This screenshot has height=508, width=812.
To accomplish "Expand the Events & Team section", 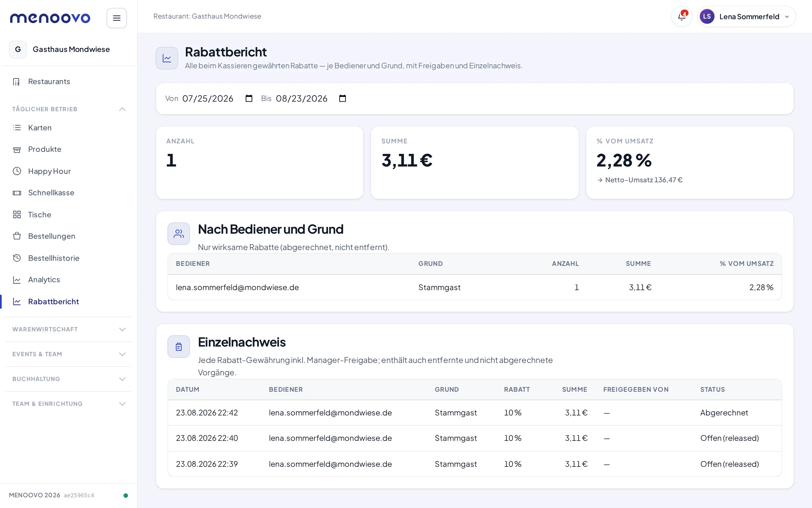I will 69,354.
